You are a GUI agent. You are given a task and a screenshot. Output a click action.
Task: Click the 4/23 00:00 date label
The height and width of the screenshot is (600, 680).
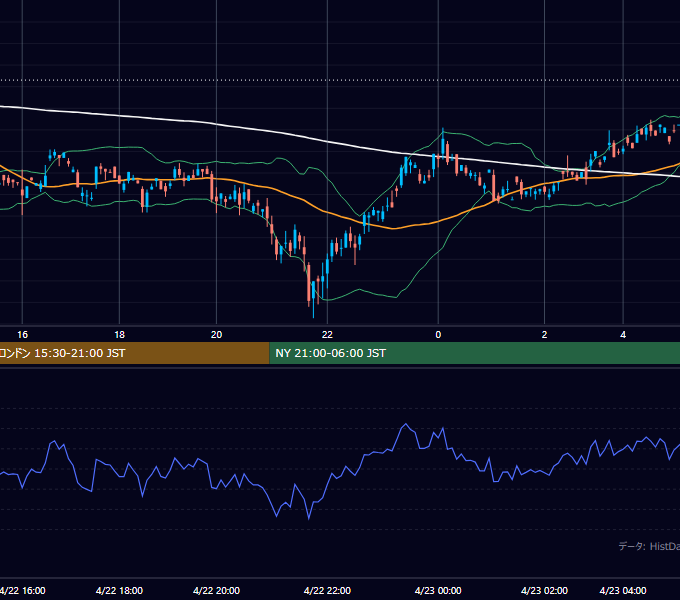pyautogui.click(x=438, y=590)
